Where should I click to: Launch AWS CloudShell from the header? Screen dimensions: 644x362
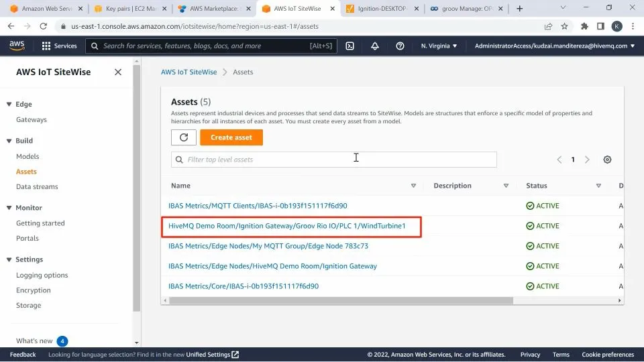350,46
